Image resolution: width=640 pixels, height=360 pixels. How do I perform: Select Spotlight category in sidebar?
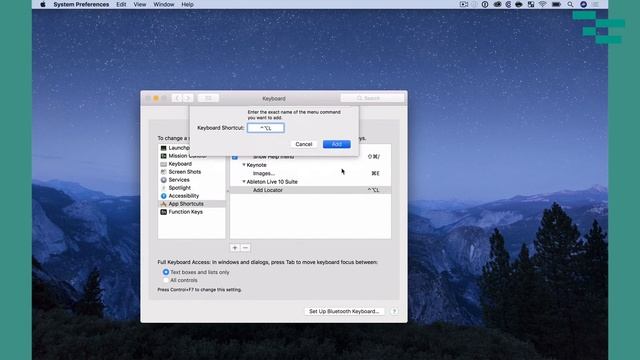(191, 188)
